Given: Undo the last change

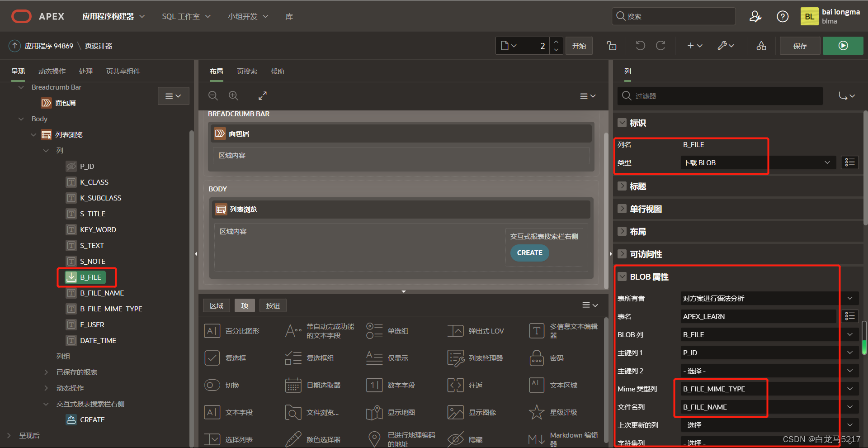Looking at the screenshot, I should pos(640,46).
